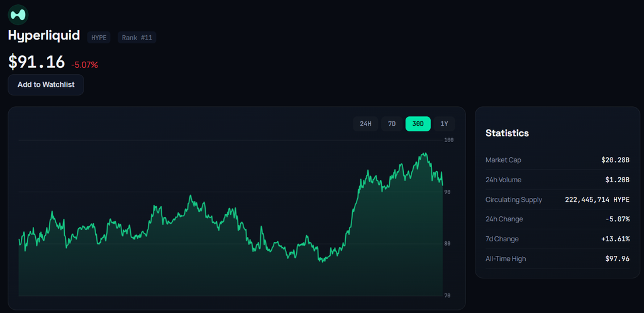Click the $91.16 price
Image resolution: width=644 pixels, height=313 pixels.
pyautogui.click(x=36, y=62)
